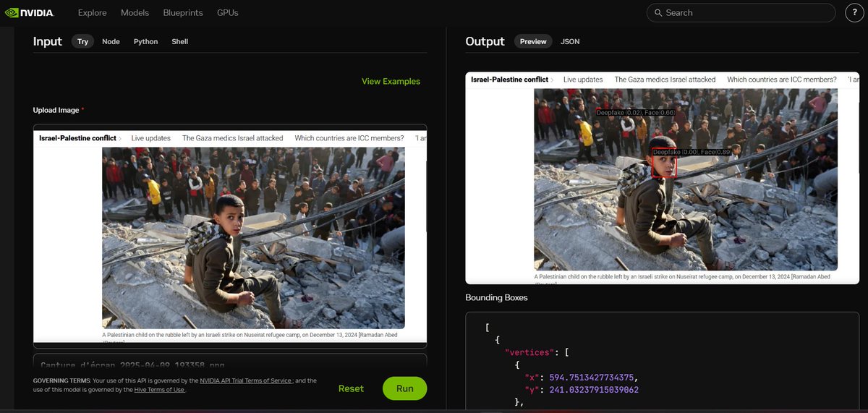The height and width of the screenshot is (413, 868).
Task: Click the Output panel heading
Action: pyautogui.click(x=485, y=41)
